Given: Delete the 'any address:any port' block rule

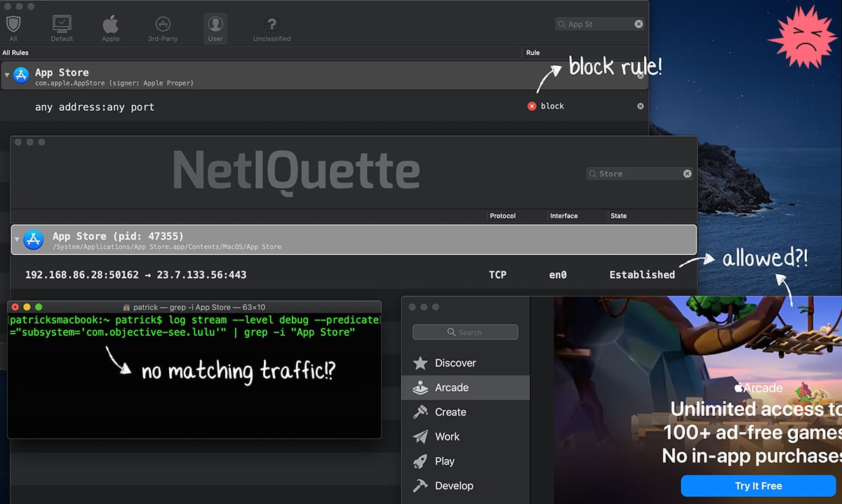Looking at the screenshot, I should click(x=641, y=107).
